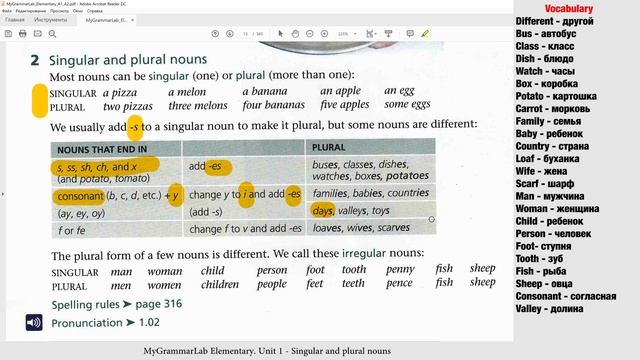Add a comment with speech bubble icon
Viewport: 640px width, 360px height.
click(x=410, y=34)
